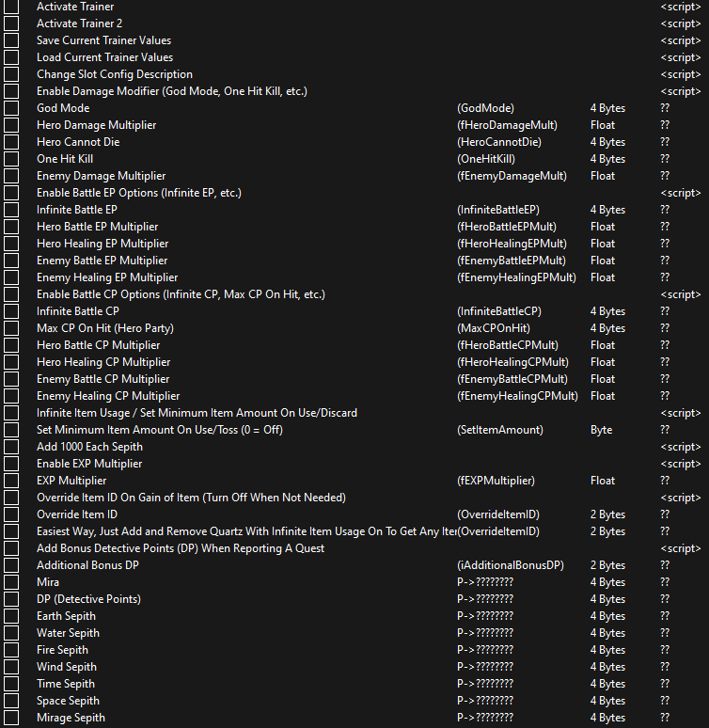Click the Float type of EXP Multiplier
Viewport: 709px width, 728px height.
click(603, 481)
